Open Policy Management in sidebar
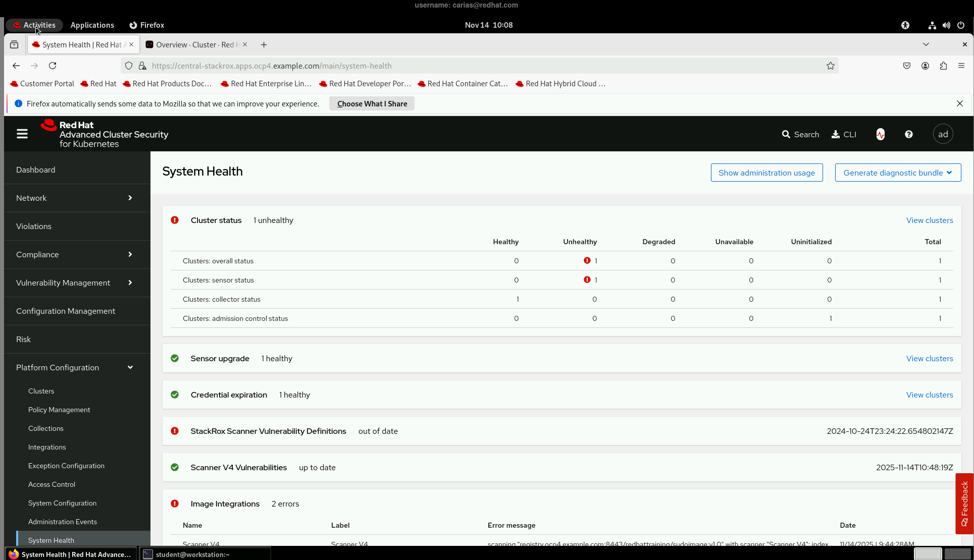This screenshot has height=560, width=974. click(x=59, y=410)
